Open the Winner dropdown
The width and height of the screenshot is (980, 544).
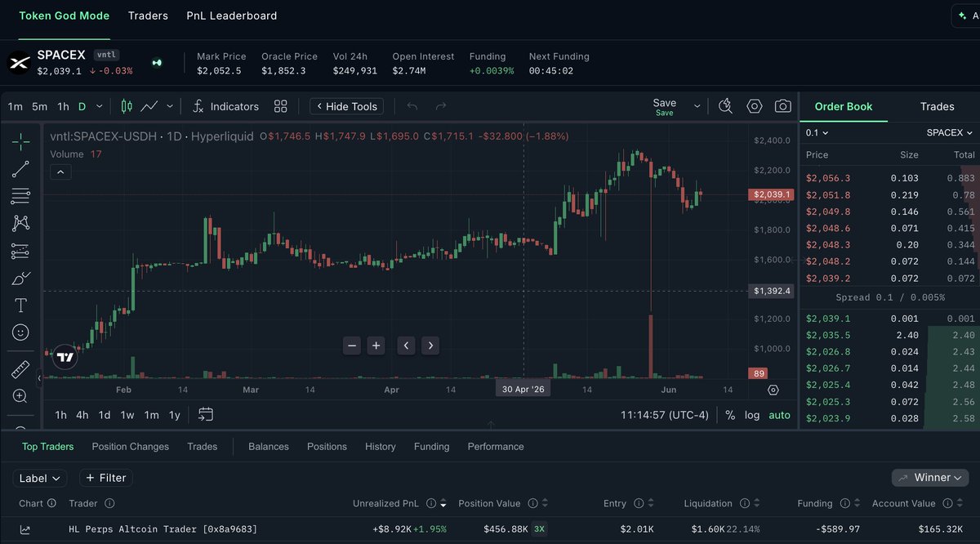pyautogui.click(x=930, y=478)
